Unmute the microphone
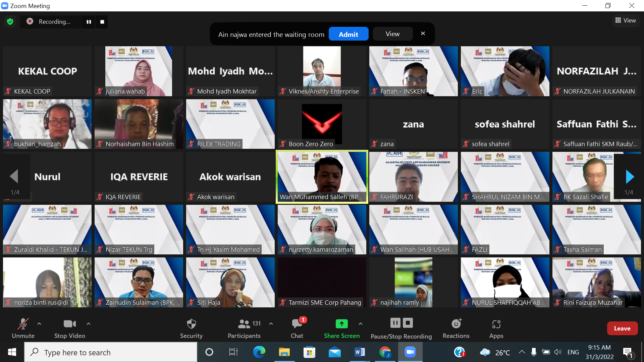 (23, 328)
